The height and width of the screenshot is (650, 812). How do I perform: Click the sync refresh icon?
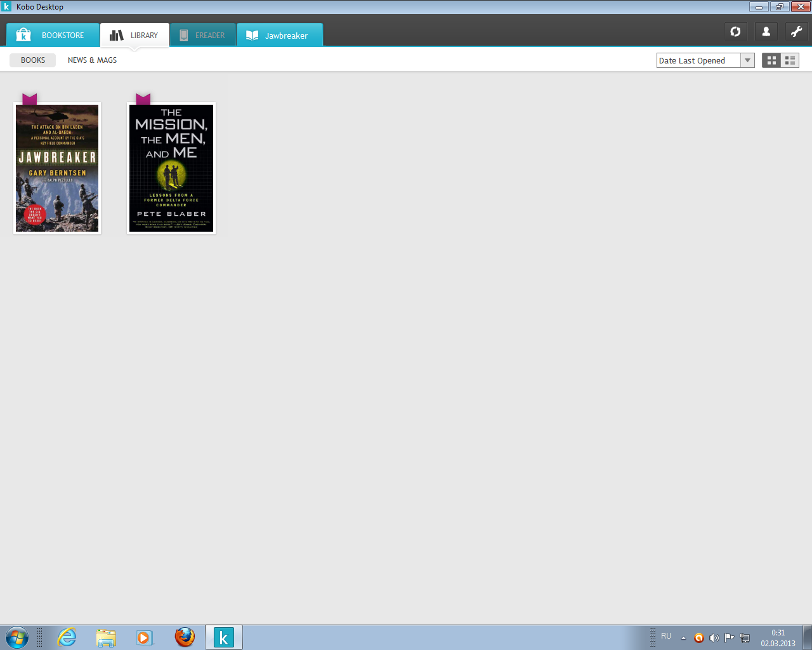pos(735,32)
